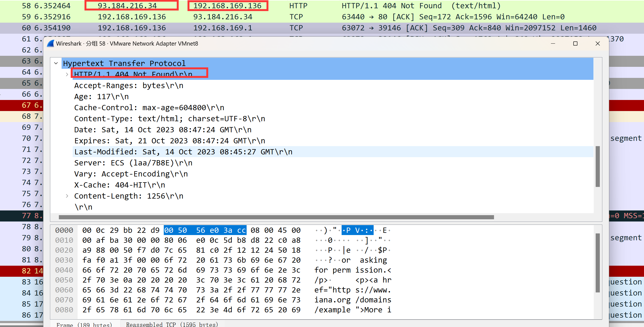Maximize the packet 58 detail window
Image resolution: width=644 pixels, height=327 pixels.
(575, 44)
